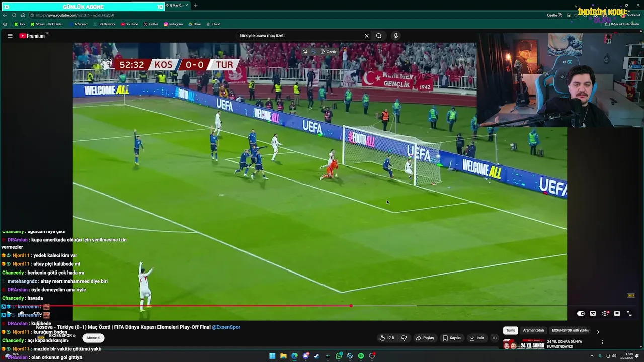
Task: Open a new browser tab
Action: [x=195, y=5]
